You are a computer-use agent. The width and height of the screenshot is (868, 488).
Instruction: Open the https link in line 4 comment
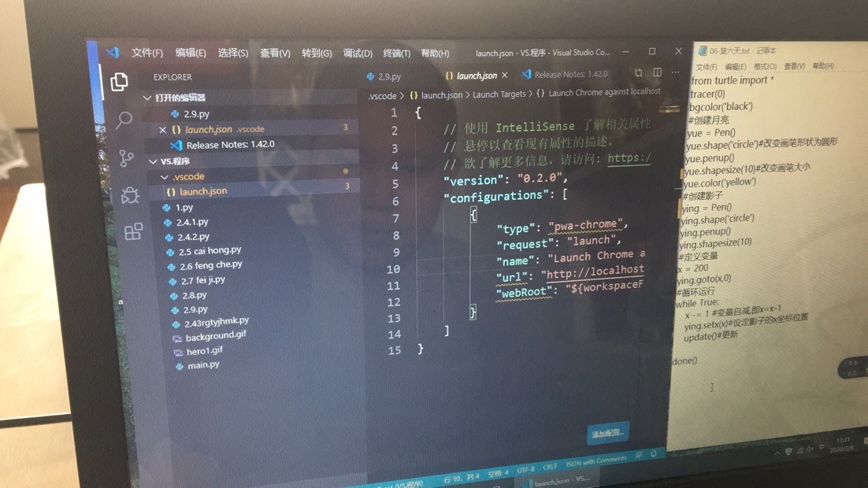(628, 159)
